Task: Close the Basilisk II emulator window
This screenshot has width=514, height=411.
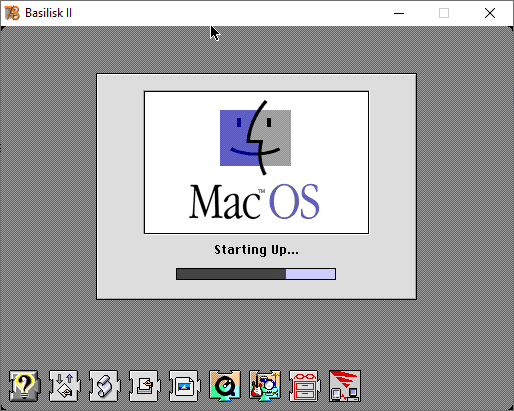Action: pos(490,13)
